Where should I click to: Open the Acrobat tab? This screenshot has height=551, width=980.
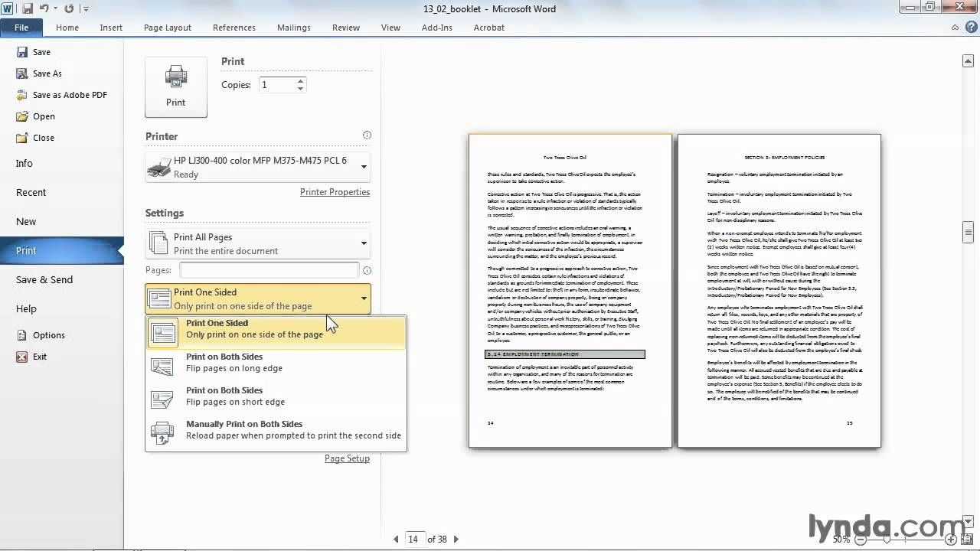point(489,28)
